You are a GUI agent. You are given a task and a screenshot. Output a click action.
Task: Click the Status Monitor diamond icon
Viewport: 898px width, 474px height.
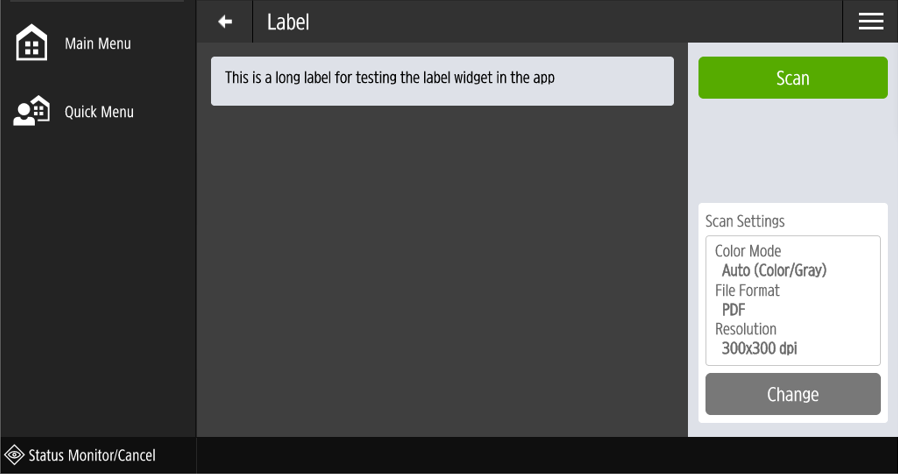(x=15, y=455)
